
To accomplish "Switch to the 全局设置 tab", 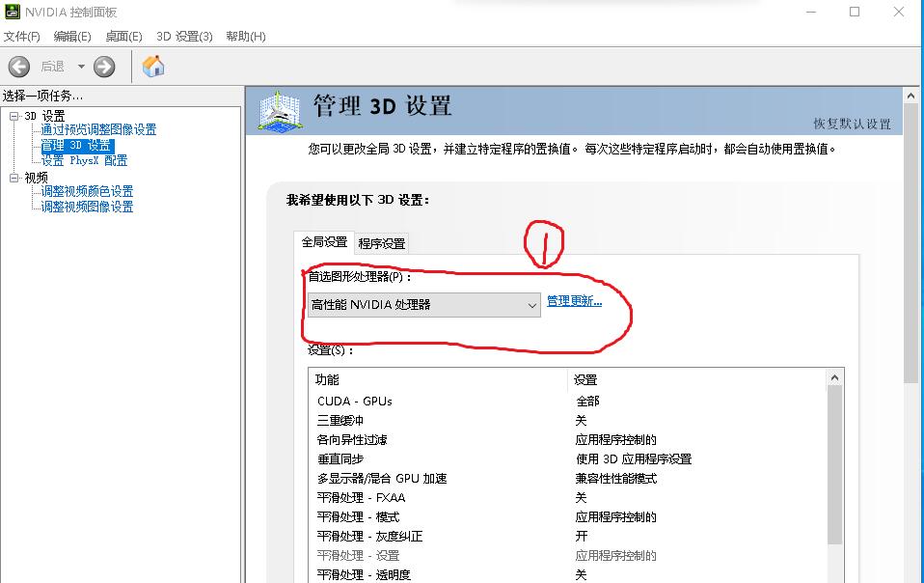I will click(324, 242).
